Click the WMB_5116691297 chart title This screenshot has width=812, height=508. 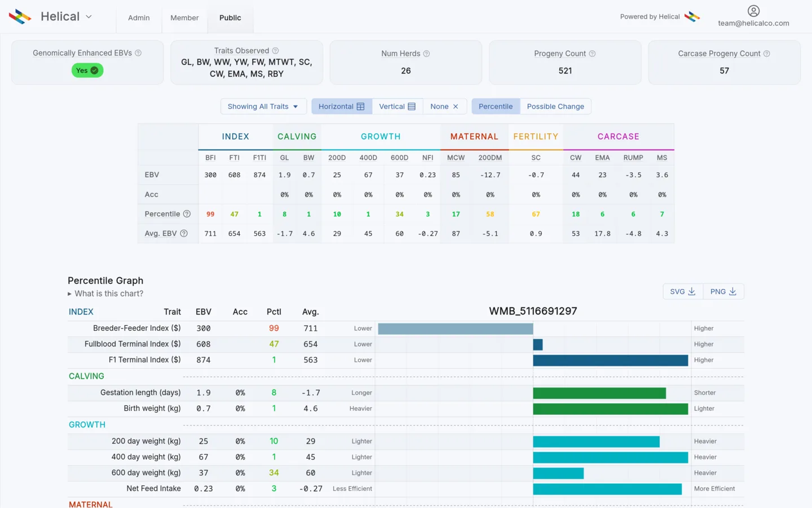point(533,311)
